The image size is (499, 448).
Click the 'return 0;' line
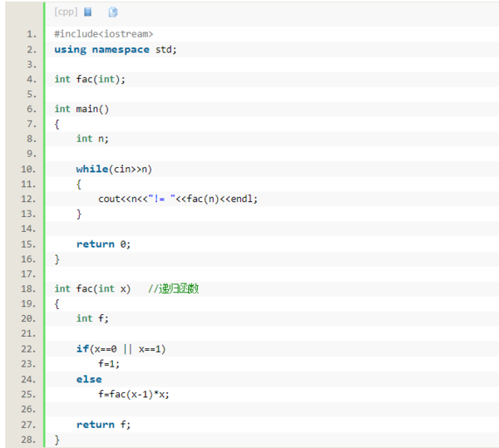click(x=103, y=244)
